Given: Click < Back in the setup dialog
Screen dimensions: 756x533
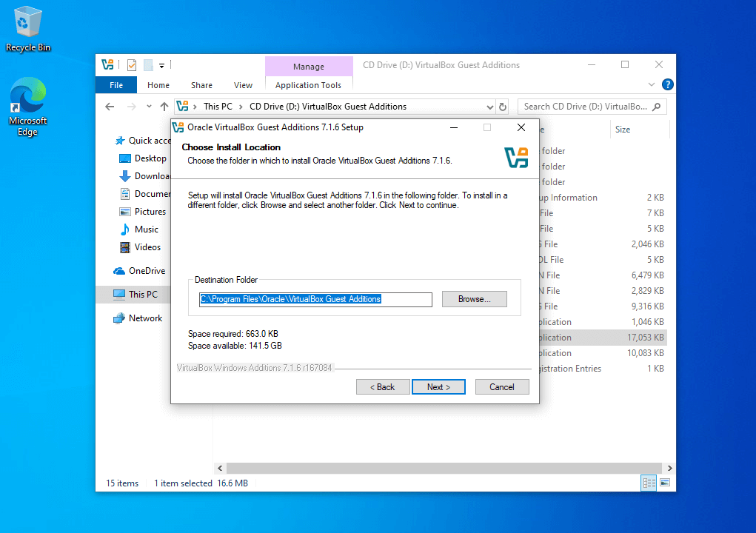Looking at the screenshot, I should 383,387.
